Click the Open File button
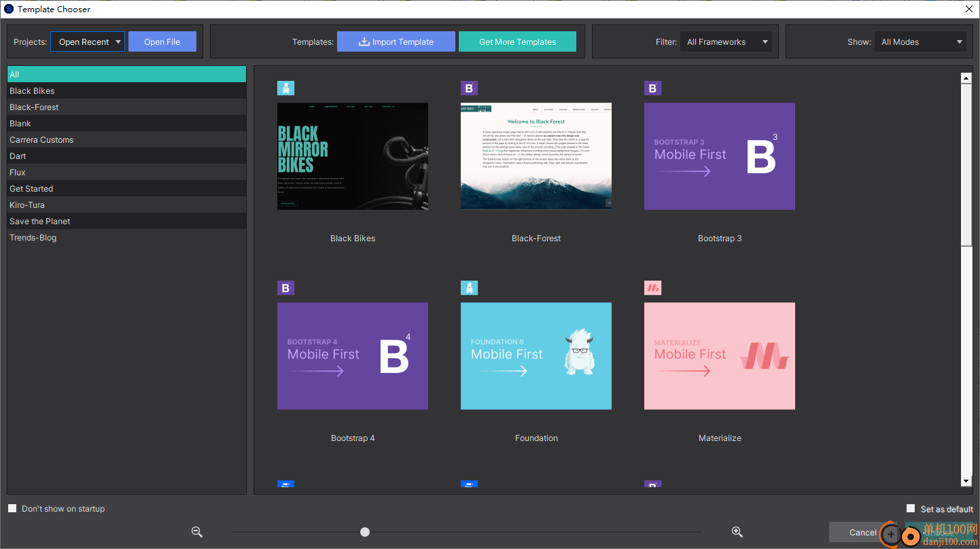 click(x=162, y=41)
